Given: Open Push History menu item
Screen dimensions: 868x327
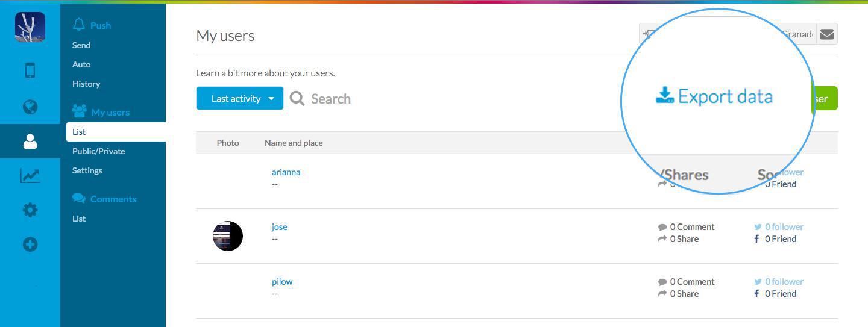Looking at the screenshot, I should click(x=86, y=84).
